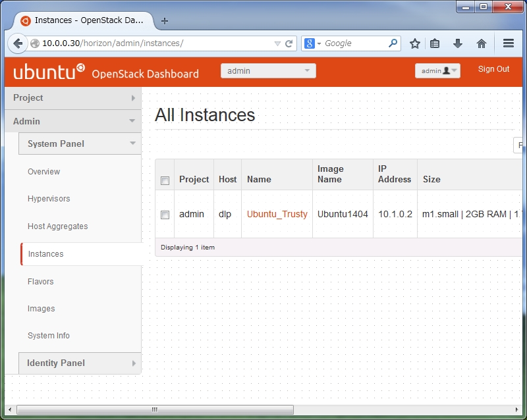Go to the browser home page icon
Screen dimensions: 527x420
(x=482, y=43)
